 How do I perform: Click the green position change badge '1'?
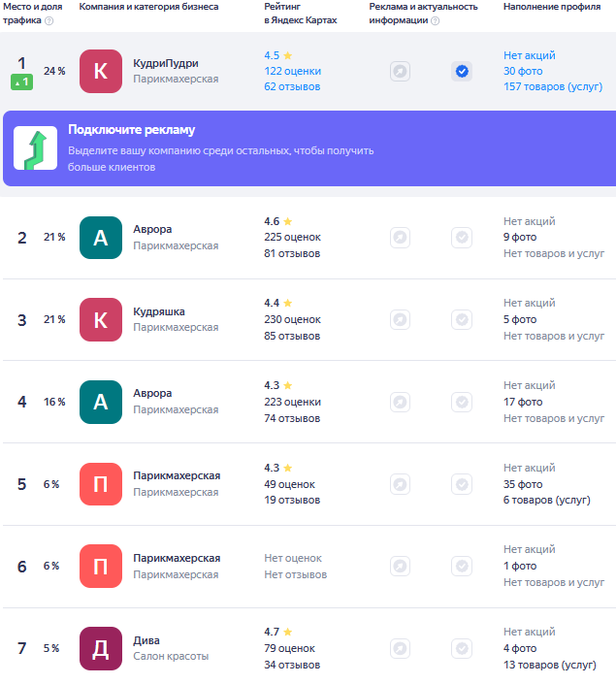coord(21,81)
